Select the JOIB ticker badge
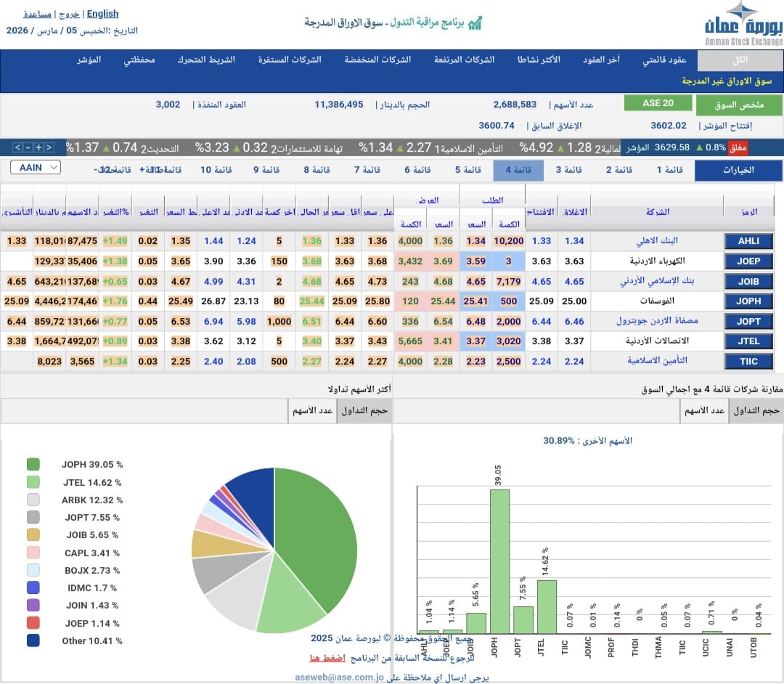The height and width of the screenshot is (684, 784). tap(748, 281)
